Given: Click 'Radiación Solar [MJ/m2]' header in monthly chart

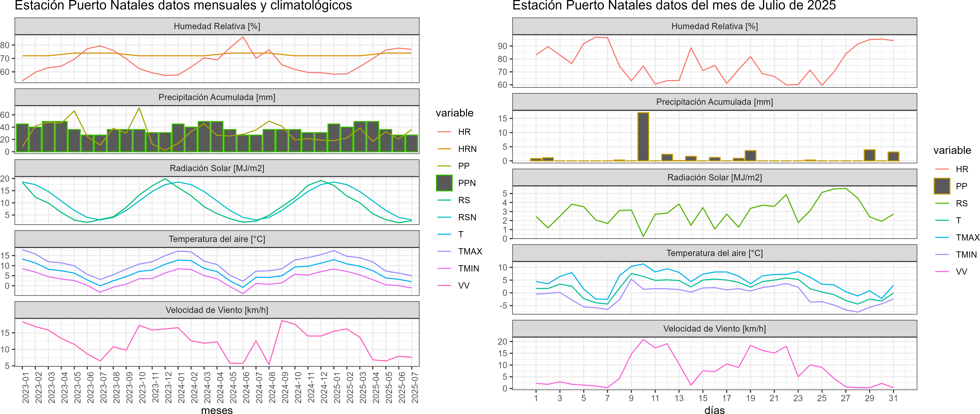Looking at the screenshot, I should 217,168.
